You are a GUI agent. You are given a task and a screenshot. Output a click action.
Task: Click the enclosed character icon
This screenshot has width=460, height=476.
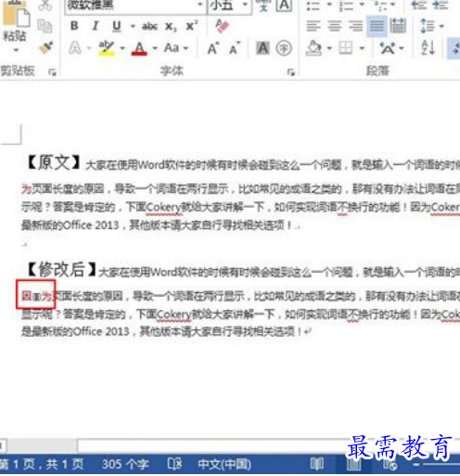click(x=284, y=48)
